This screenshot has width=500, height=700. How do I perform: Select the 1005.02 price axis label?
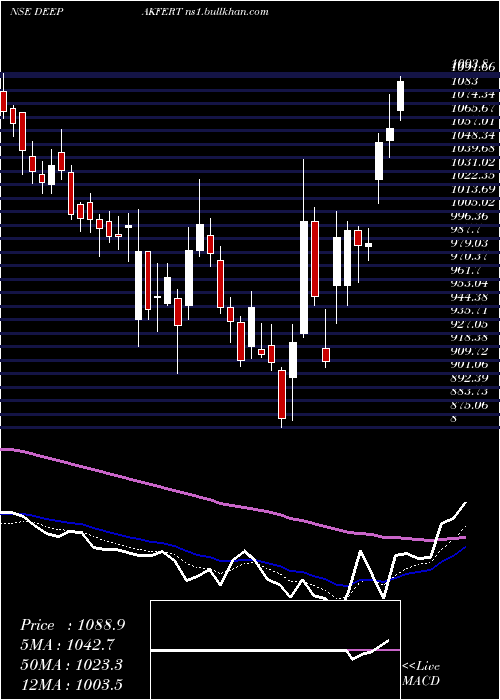click(473, 202)
